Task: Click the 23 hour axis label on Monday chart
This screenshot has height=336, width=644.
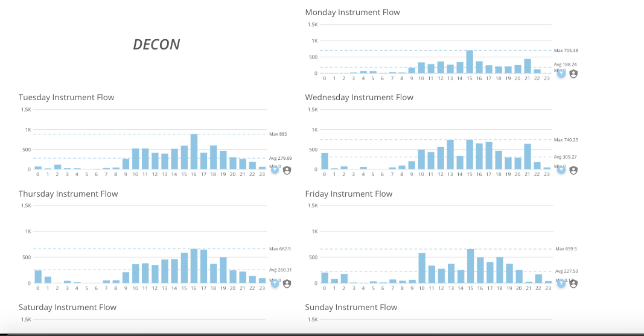Action: point(547,78)
